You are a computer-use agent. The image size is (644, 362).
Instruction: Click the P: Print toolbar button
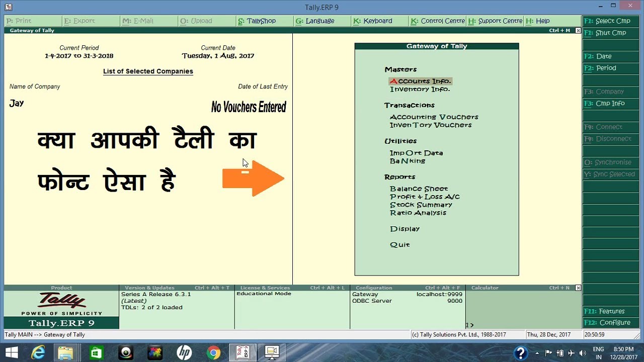click(x=33, y=21)
